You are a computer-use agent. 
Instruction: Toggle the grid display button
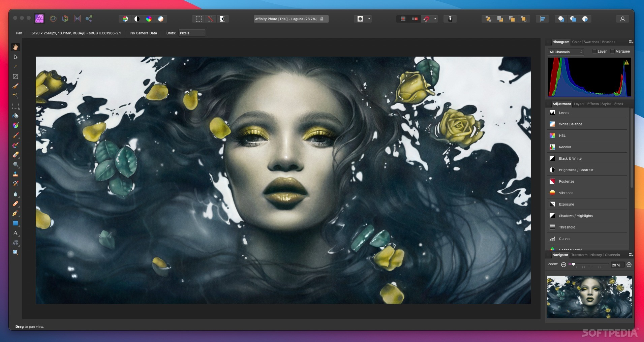[403, 19]
